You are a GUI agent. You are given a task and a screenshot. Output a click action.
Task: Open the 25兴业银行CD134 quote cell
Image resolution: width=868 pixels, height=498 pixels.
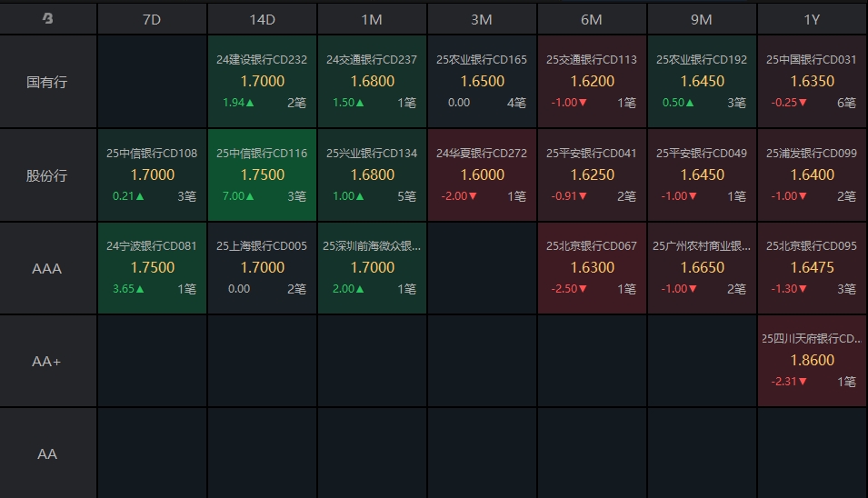(x=372, y=174)
